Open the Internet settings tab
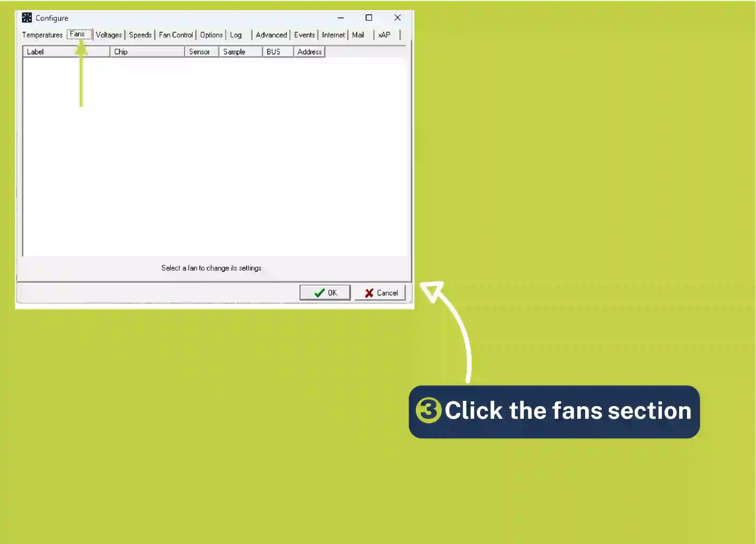 click(x=333, y=35)
